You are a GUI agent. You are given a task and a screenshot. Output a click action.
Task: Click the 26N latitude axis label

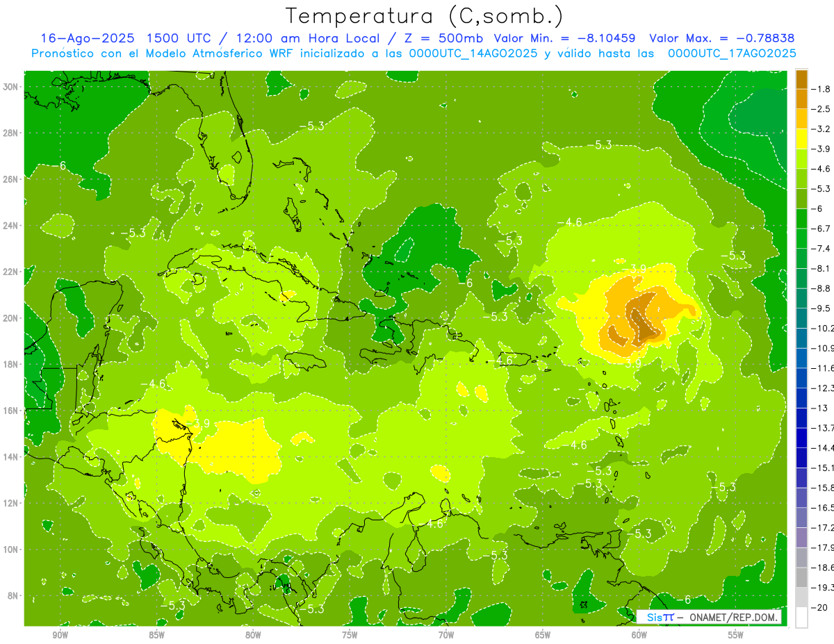click(x=11, y=179)
